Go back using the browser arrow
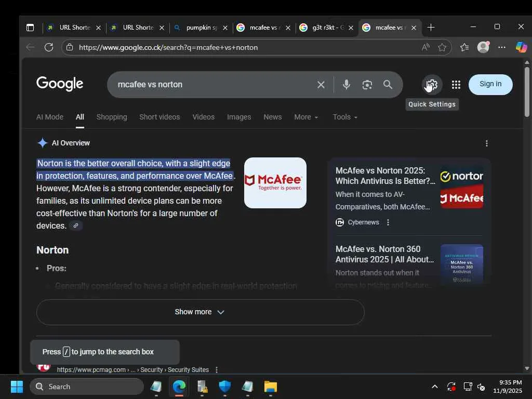 pyautogui.click(x=30, y=47)
